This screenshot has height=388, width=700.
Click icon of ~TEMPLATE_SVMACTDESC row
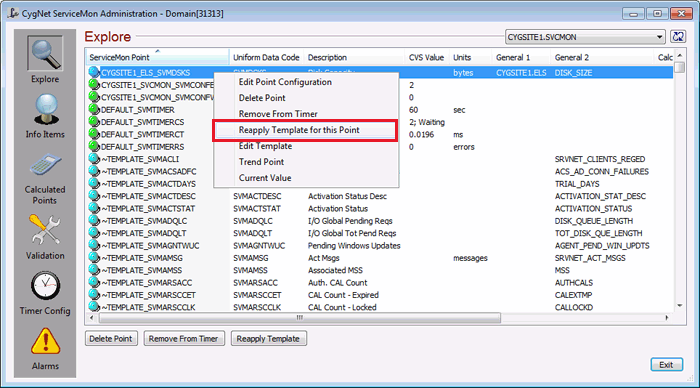click(94, 196)
